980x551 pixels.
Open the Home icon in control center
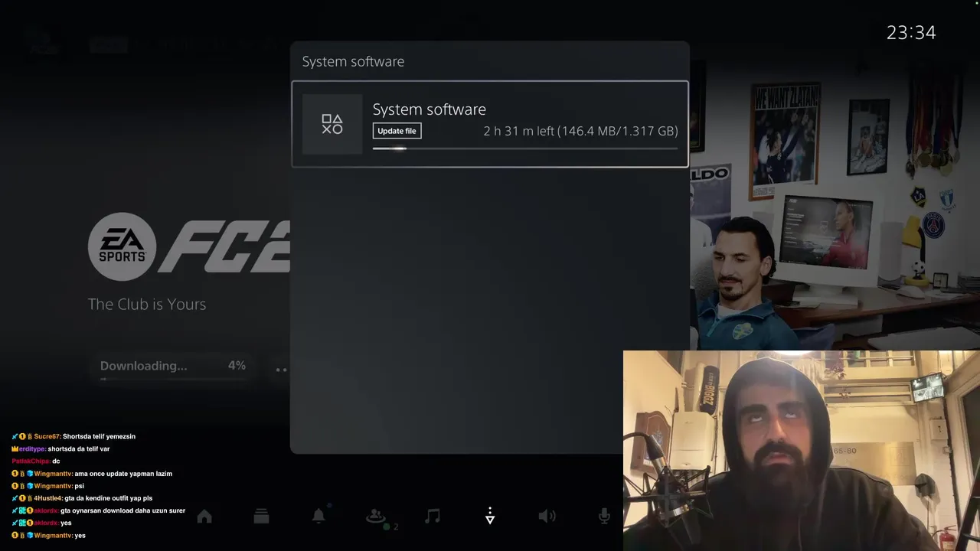point(204,517)
